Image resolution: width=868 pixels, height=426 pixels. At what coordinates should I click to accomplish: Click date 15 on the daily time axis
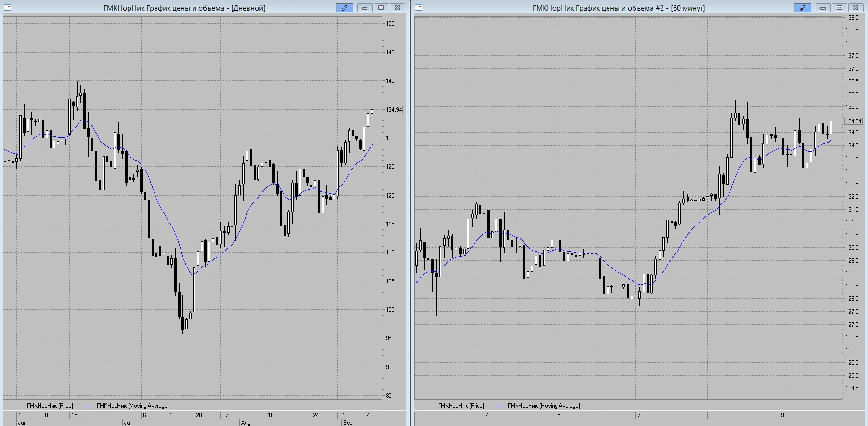(74, 415)
